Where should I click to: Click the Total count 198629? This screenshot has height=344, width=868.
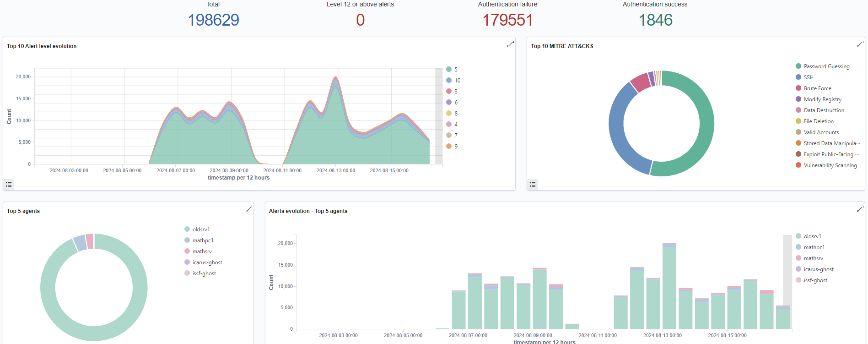213,20
